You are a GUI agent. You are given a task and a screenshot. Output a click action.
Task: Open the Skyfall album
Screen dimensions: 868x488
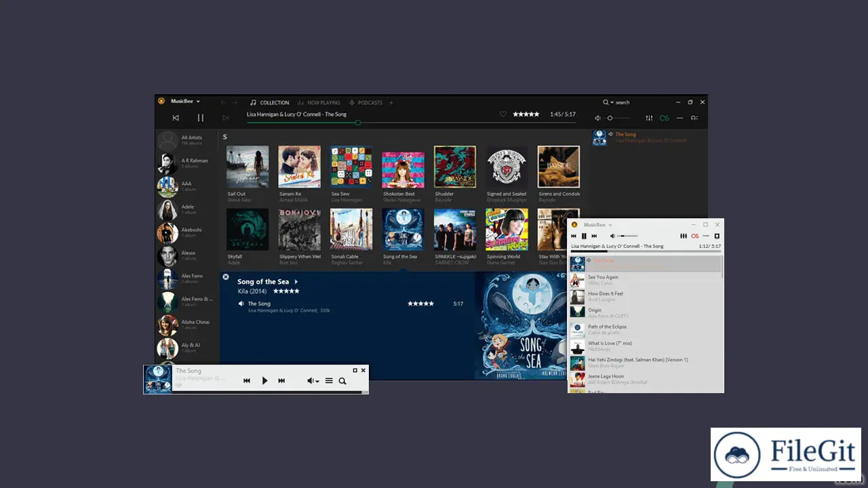(x=248, y=229)
